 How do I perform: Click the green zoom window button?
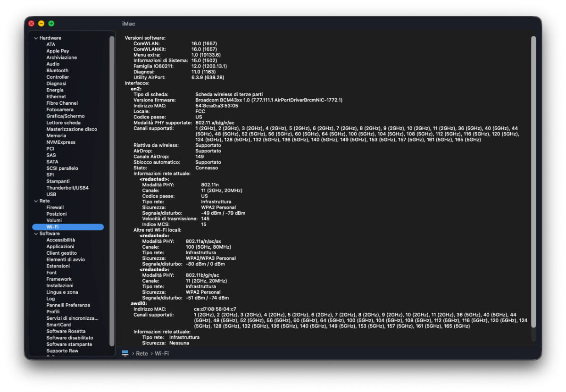point(51,24)
